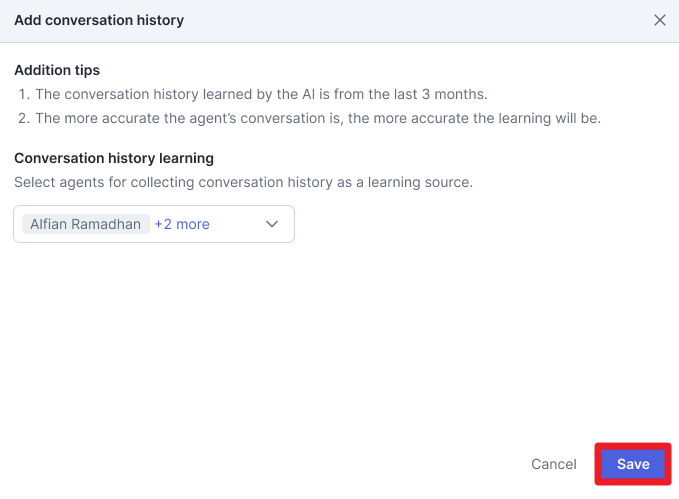Cancel adding conversation history

tap(553, 464)
